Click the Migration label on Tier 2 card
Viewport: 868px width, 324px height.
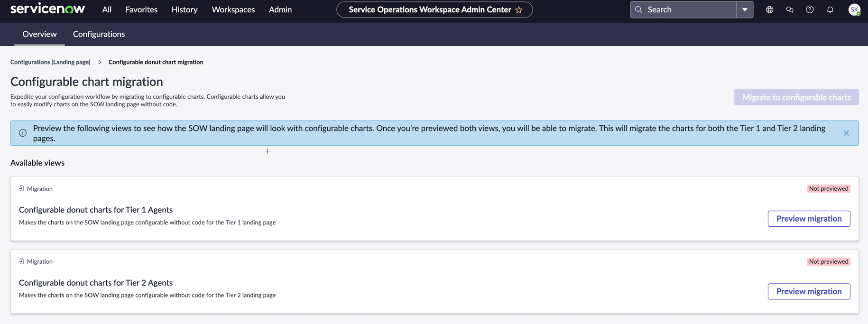(x=40, y=261)
